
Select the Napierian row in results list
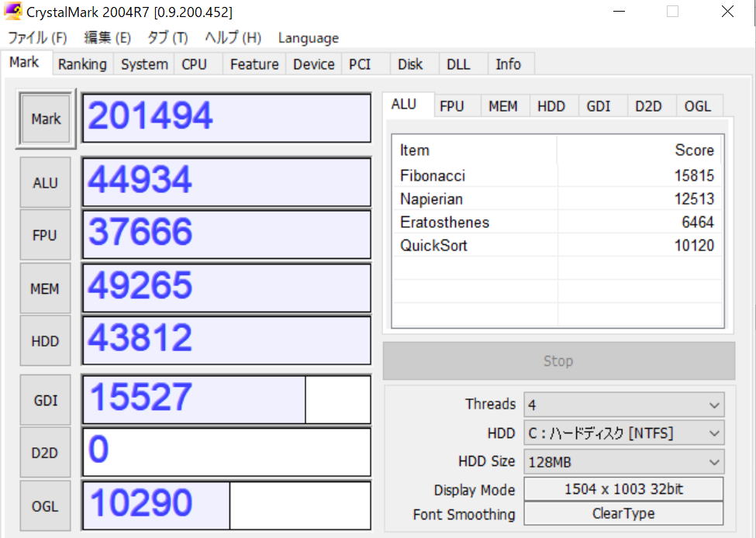point(558,198)
